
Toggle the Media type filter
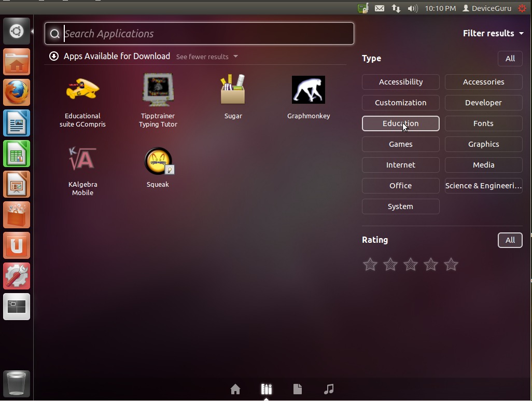tap(483, 164)
